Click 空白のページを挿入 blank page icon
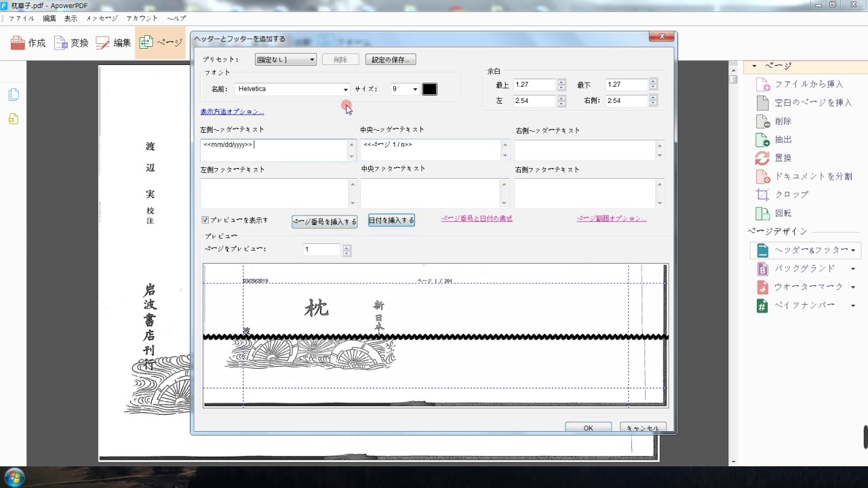Viewport: 868px width, 488px height. [x=763, y=103]
